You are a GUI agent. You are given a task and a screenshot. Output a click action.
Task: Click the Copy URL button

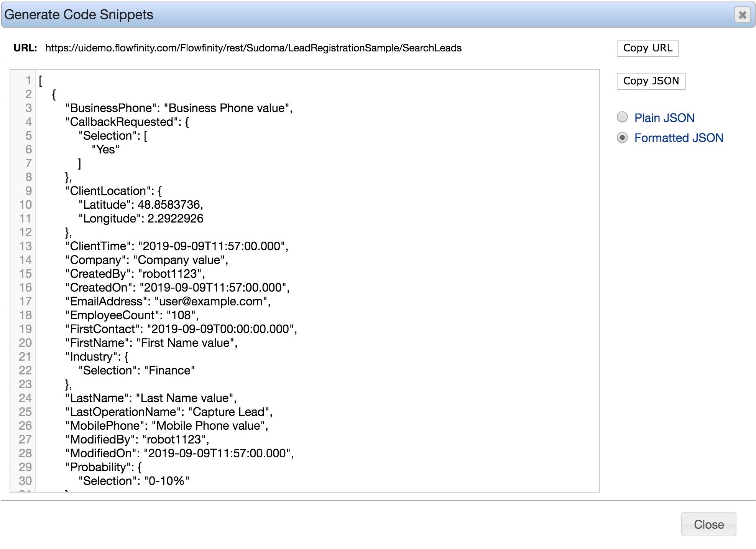(648, 48)
